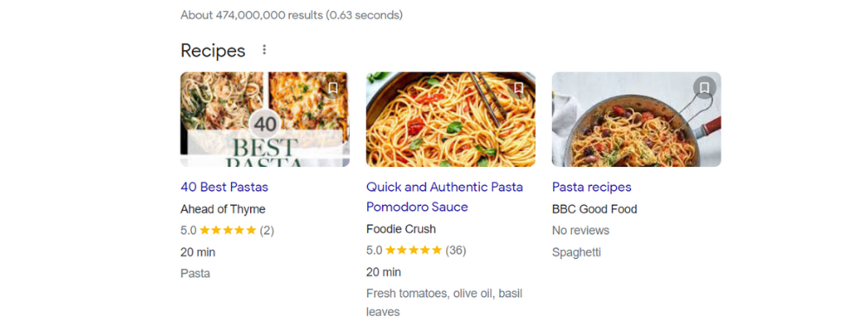Viewport: 868px width, 330px height.
Task: Save the Pasta Pomodoro Sauce recipe bookmark
Action: pyautogui.click(x=519, y=88)
